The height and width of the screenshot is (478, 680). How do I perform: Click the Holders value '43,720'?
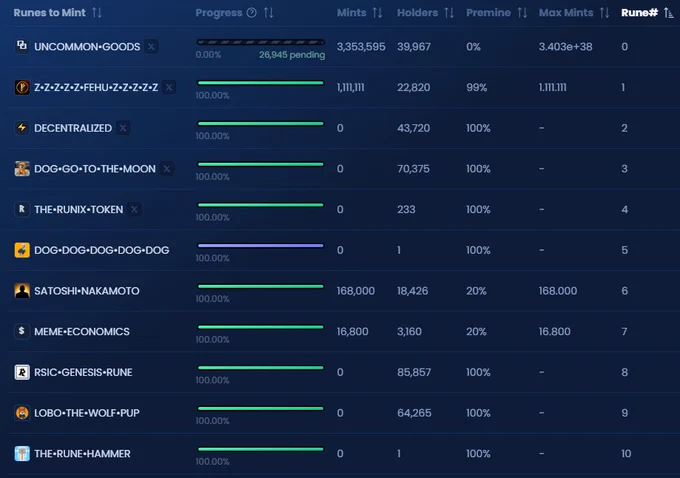(x=414, y=128)
